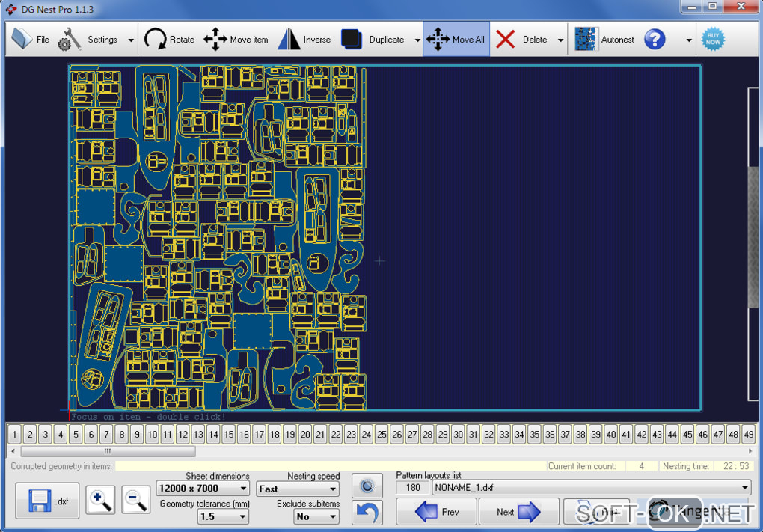Maximize the DG Nest Pro window
This screenshot has height=532, width=763.
712,7
